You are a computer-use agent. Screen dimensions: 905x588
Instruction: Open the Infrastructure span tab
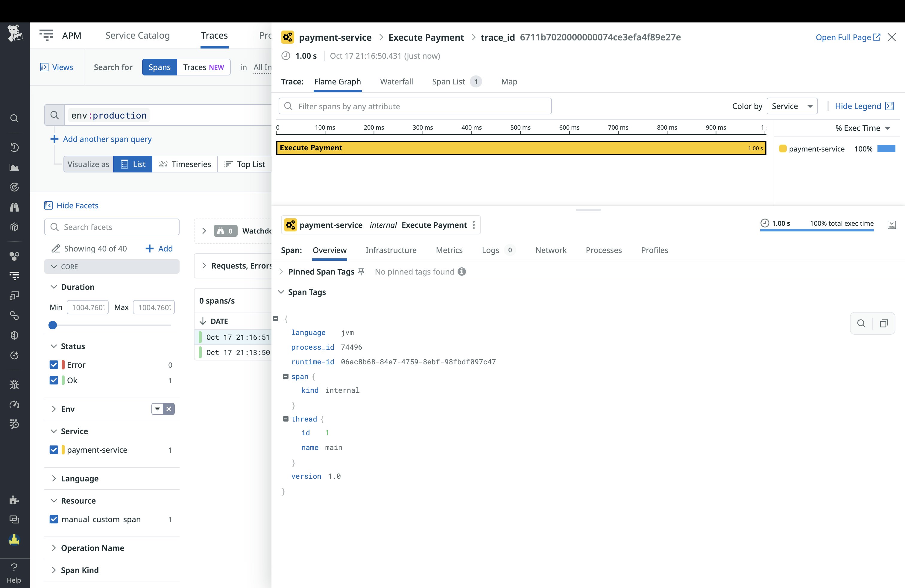391,250
